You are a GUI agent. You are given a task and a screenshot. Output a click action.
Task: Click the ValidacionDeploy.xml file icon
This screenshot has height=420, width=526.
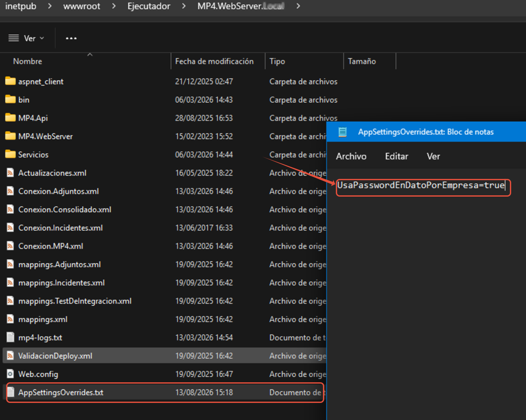point(10,356)
